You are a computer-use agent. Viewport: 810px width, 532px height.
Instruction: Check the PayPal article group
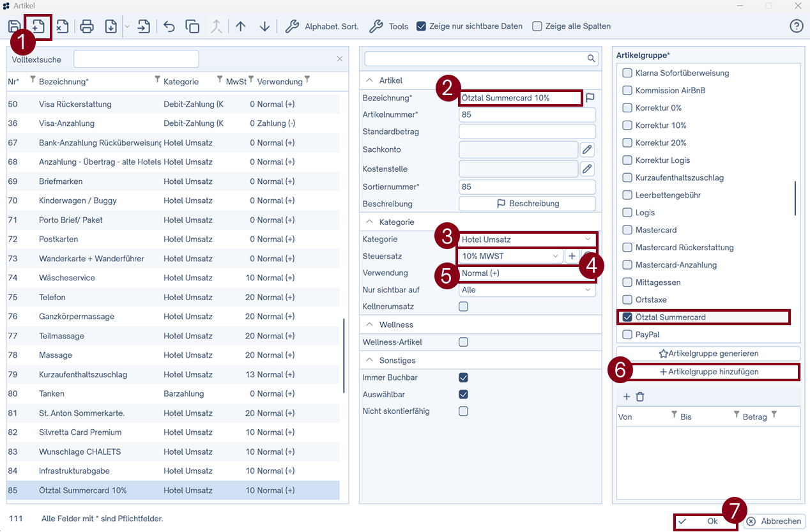(627, 335)
